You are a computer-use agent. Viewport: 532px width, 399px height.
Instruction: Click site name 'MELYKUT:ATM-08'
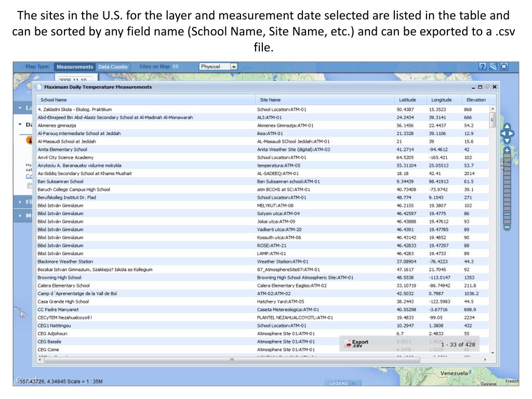click(x=275, y=206)
